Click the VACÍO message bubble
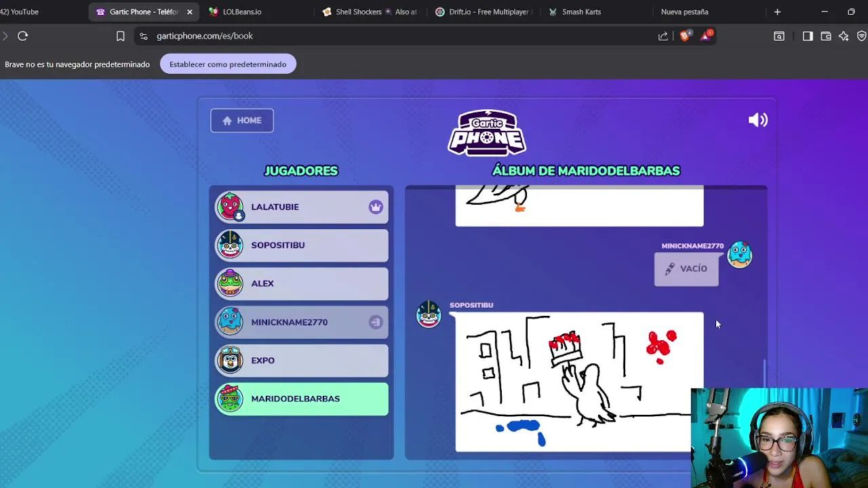Viewport: 868px width, 488px height. tap(686, 269)
